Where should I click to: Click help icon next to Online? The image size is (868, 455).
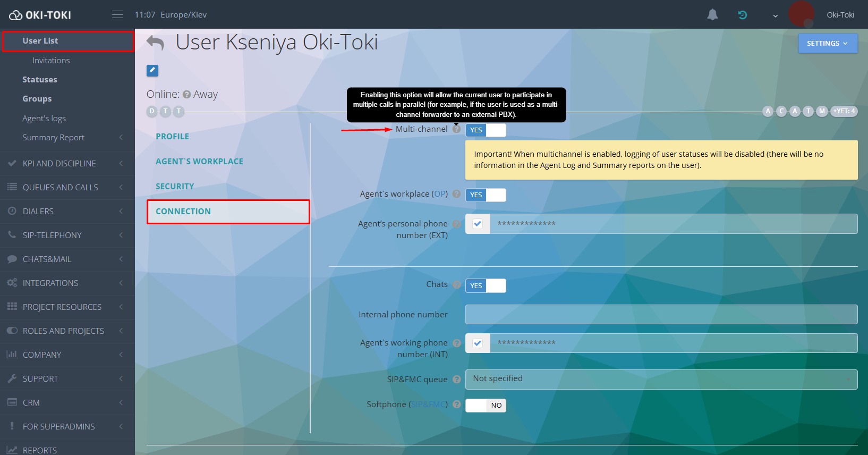click(186, 95)
